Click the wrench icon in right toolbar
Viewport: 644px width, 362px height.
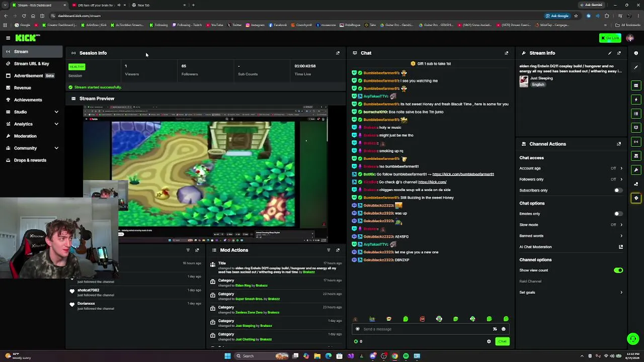(636, 170)
